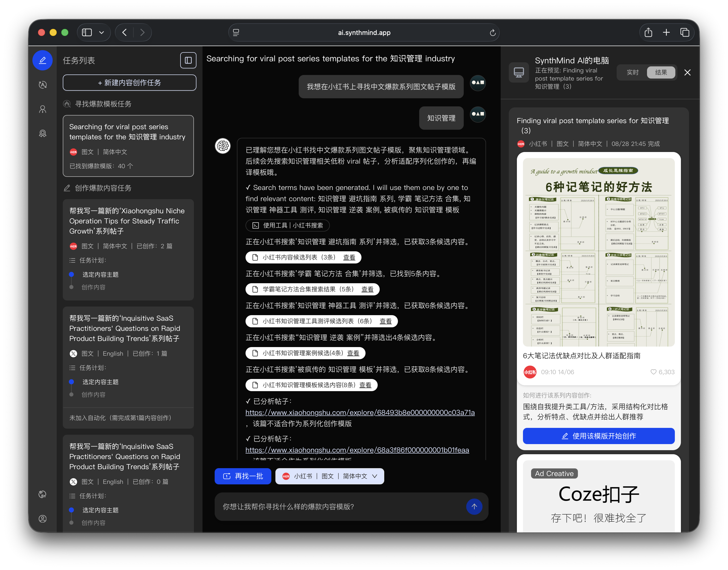Screen dimensions: 728x570
Task: Click the page reader icon in address bar
Action: [x=236, y=32]
